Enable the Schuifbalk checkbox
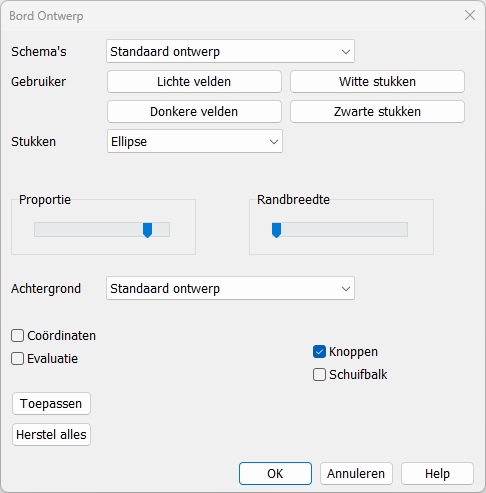The width and height of the screenshot is (486, 493). pos(319,375)
